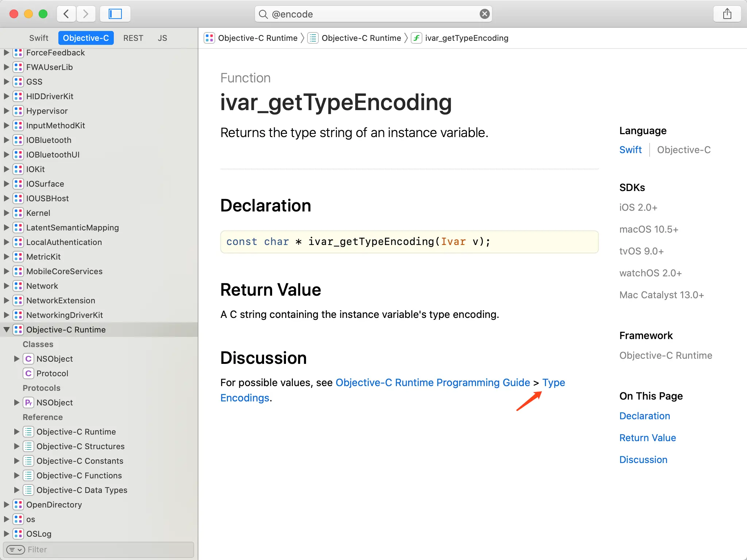Switch page language to Swift
Viewport: 747px width, 560px height.
(630, 150)
